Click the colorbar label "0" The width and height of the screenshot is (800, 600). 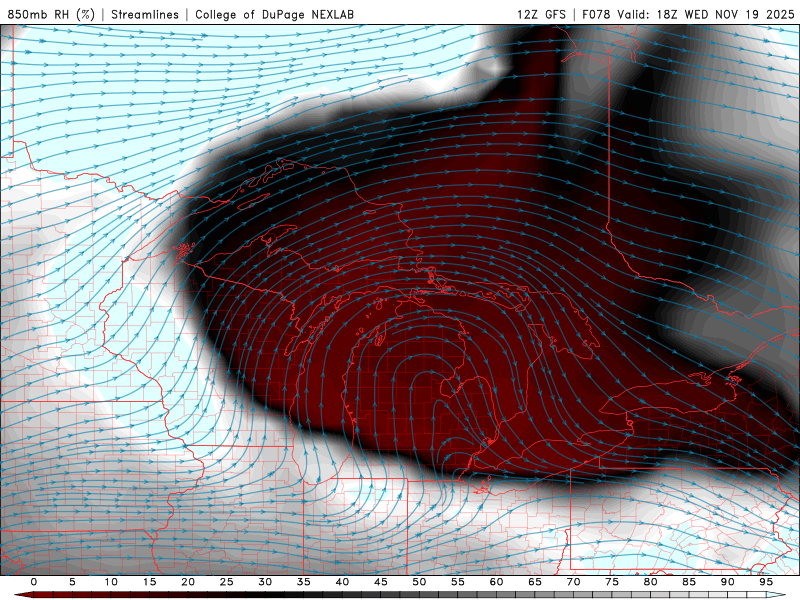(34, 582)
